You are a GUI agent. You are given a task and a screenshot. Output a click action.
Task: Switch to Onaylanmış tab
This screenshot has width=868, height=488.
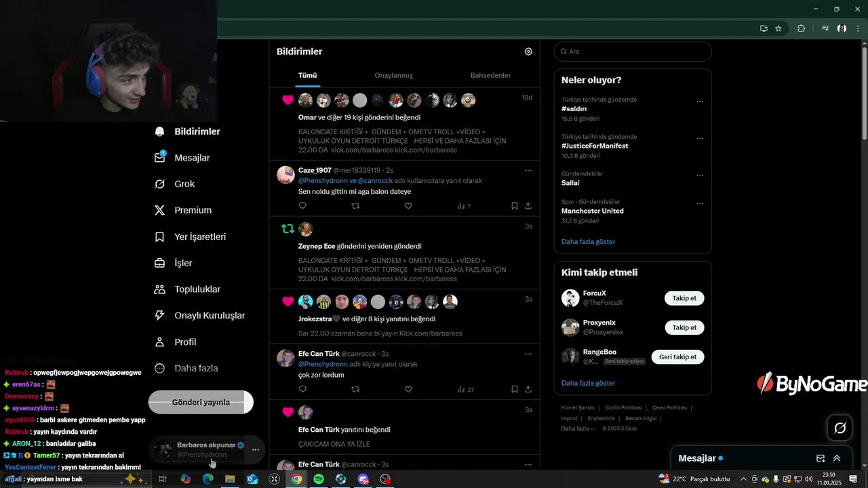(393, 75)
